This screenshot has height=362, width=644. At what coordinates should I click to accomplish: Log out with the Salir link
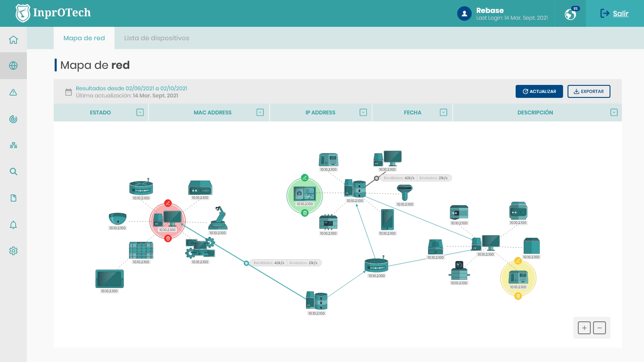click(x=614, y=13)
